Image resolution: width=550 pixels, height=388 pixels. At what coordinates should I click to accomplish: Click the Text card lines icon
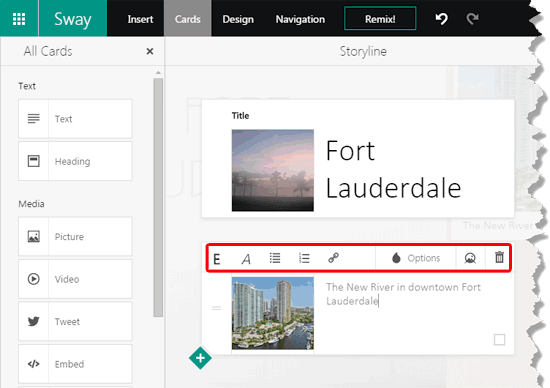[x=34, y=119]
